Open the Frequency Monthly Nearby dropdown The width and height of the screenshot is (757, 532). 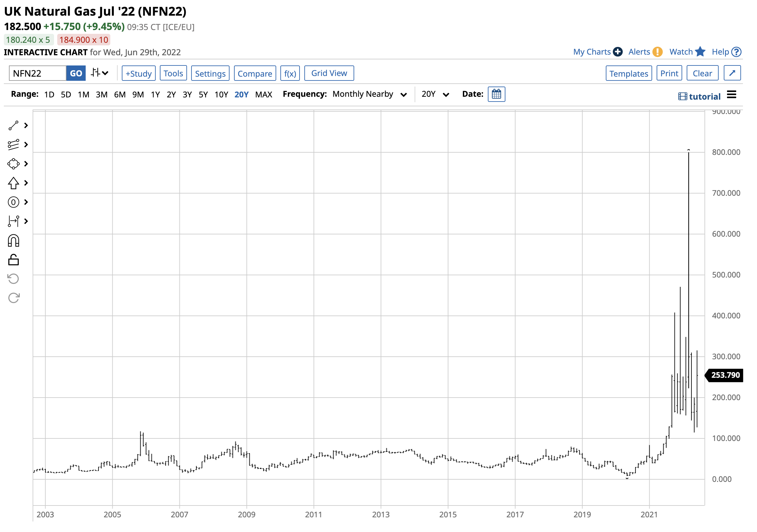tap(369, 95)
